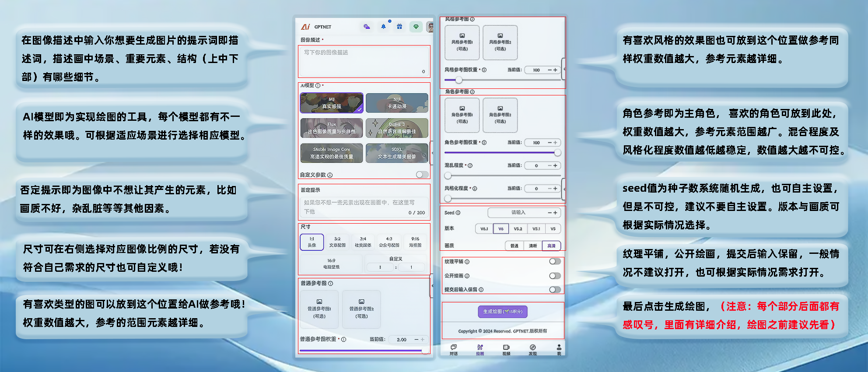This screenshot has width=868, height=372.
Task: Click the 风格参考图权重 slider handle
Action: 458,80
